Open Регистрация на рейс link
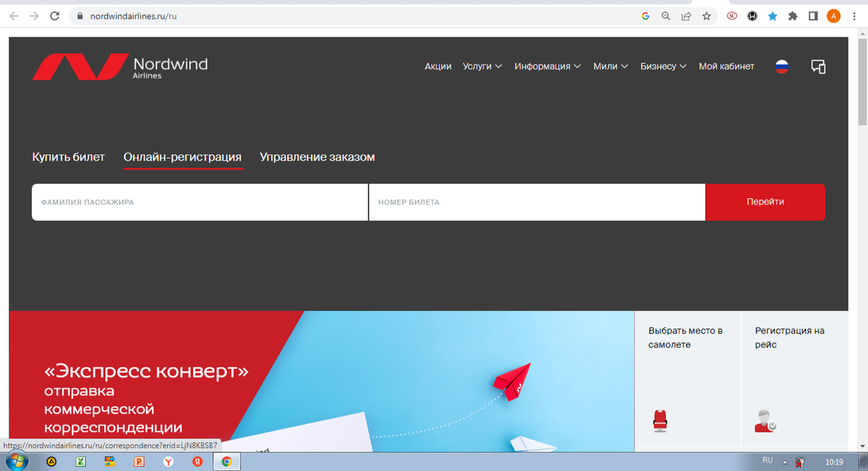 tap(790, 338)
